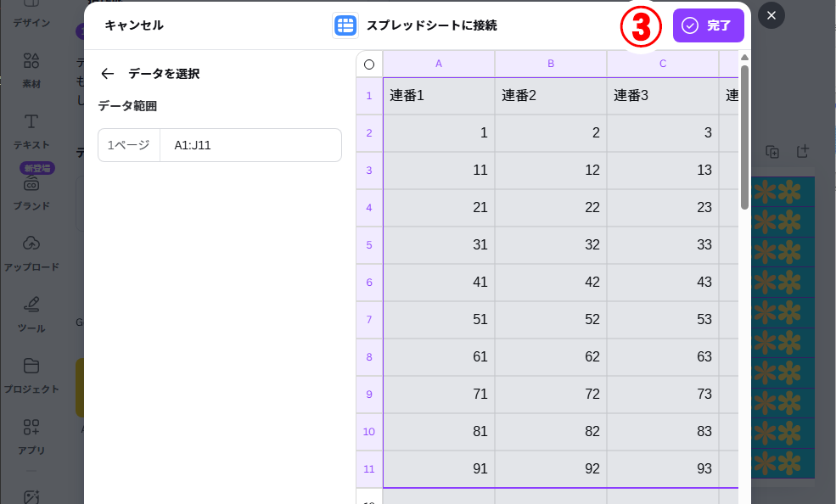Click the duplicate page icon

coord(772,152)
